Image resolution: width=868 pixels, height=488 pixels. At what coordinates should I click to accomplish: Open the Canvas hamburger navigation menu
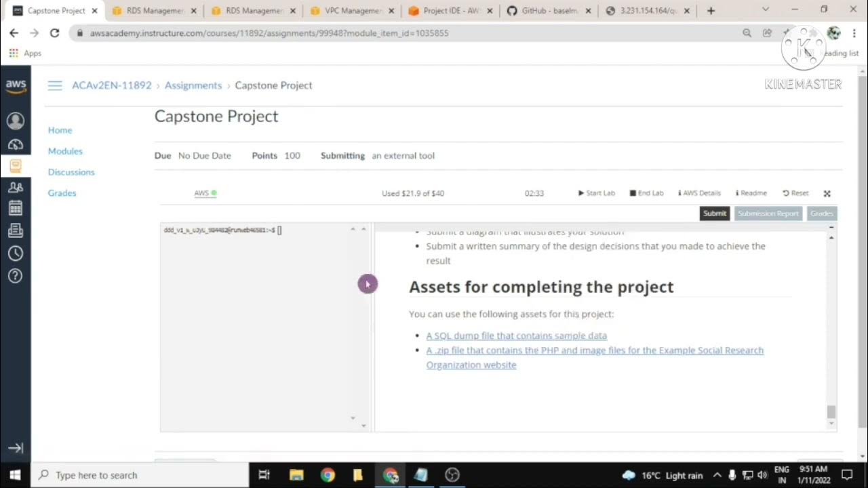point(55,85)
